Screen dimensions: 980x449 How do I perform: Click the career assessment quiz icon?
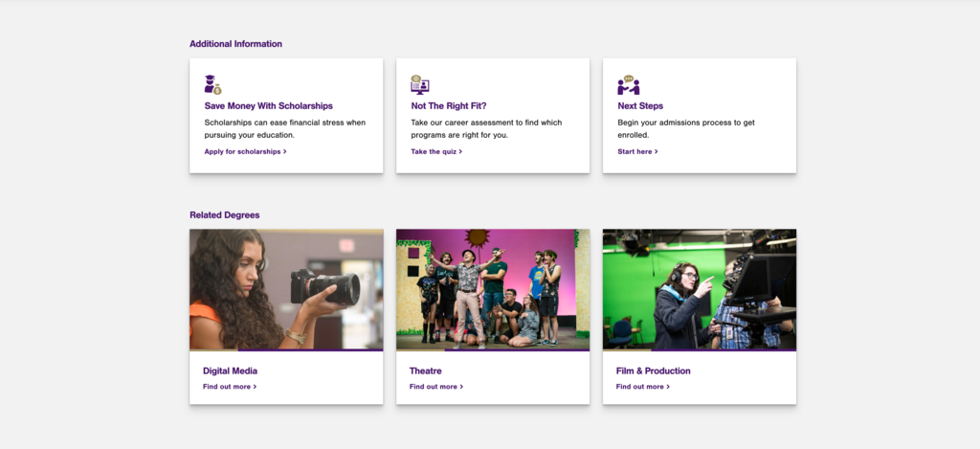coord(419,85)
